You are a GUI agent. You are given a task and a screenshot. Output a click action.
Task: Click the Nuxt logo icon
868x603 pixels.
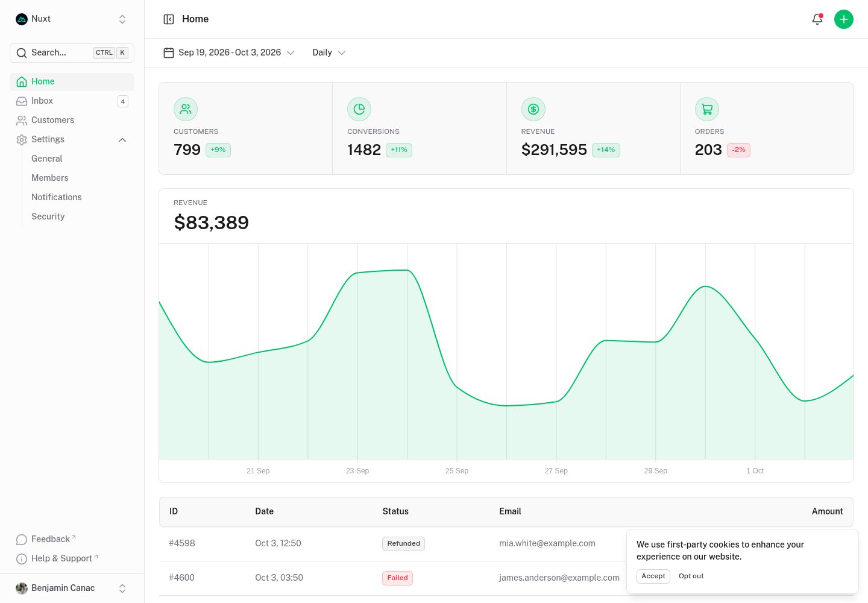coord(22,19)
